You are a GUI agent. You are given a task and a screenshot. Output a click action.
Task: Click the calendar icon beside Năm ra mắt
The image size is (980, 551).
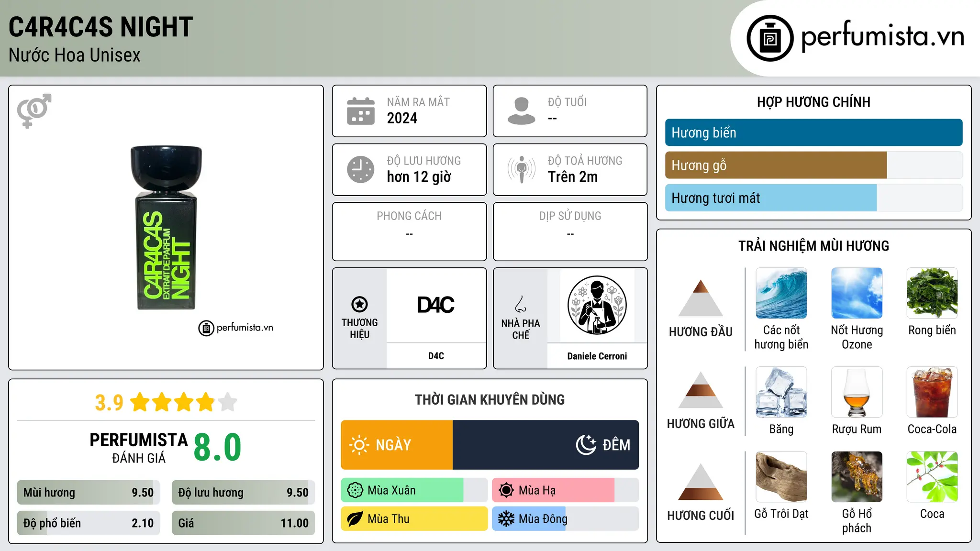(361, 111)
